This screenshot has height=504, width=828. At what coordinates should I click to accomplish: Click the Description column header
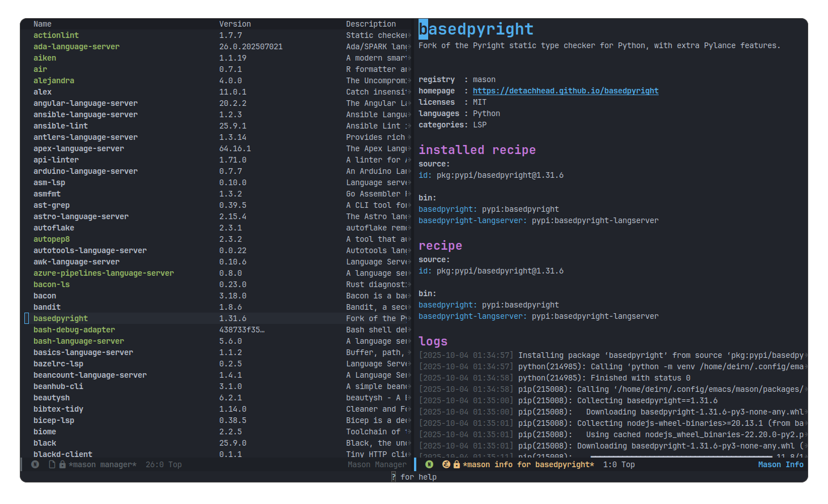coord(371,24)
